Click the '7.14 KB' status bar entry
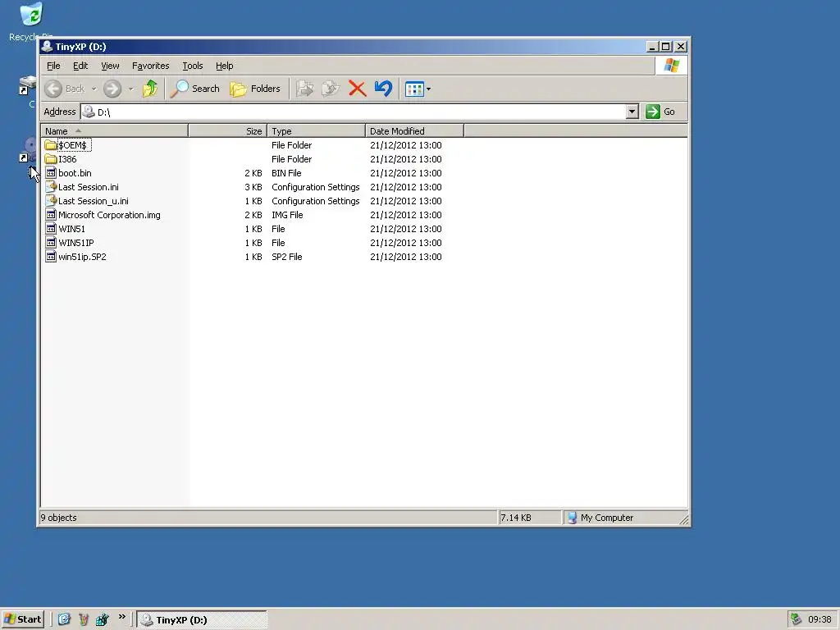This screenshot has height=630, width=840. 516,518
